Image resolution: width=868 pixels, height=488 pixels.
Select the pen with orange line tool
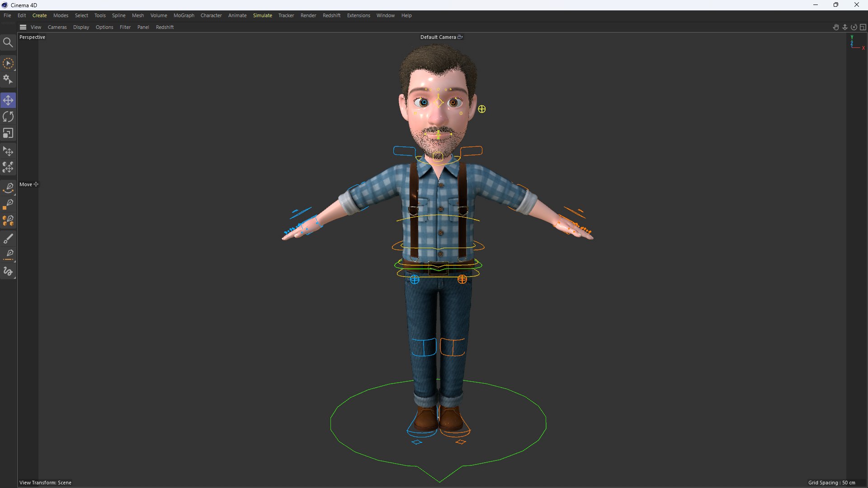(8, 254)
